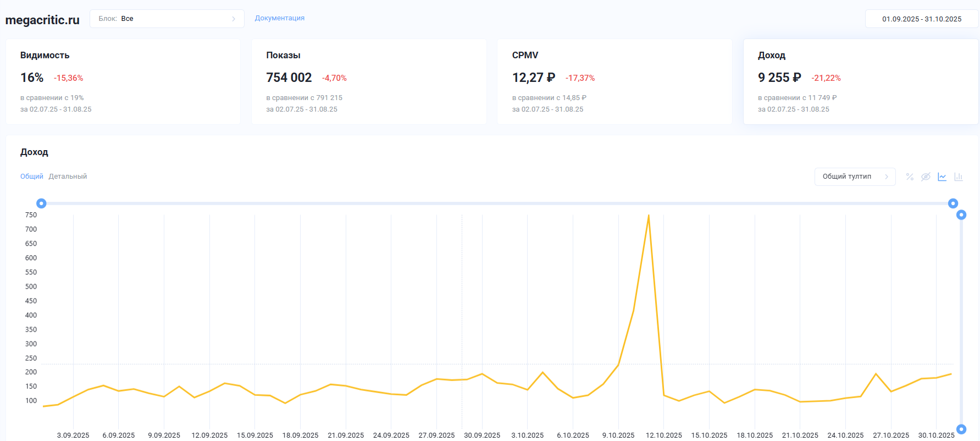The height and width of the screenshot is (441, 980).
Task: Click the 16% visibility value
Action: pyautogui.click(x=32, y=78)
